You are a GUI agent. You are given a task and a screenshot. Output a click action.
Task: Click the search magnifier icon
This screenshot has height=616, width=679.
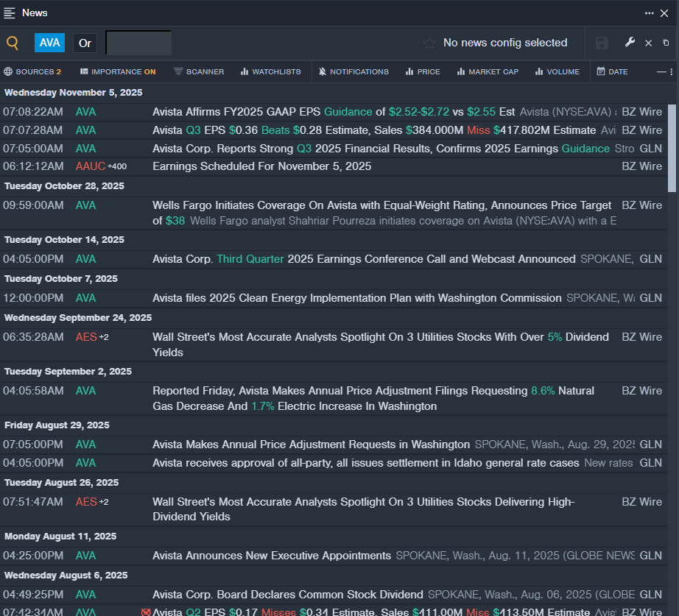click(13, 43)
